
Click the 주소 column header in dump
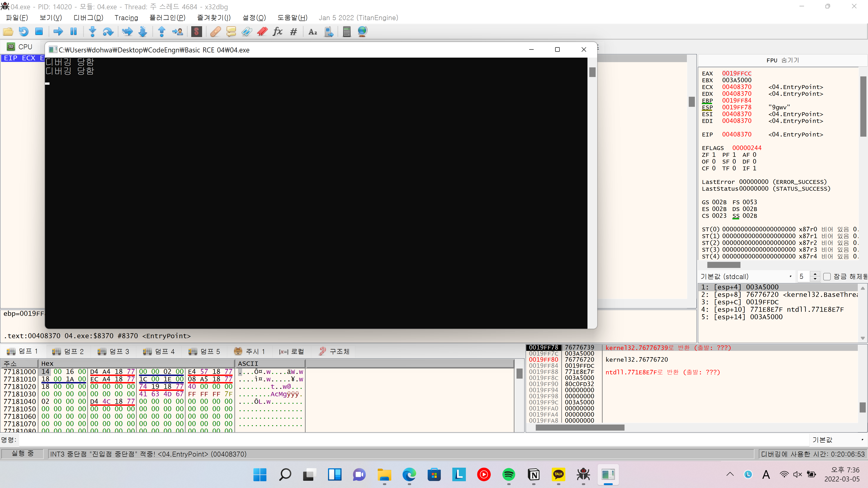(x=19, y=363)
